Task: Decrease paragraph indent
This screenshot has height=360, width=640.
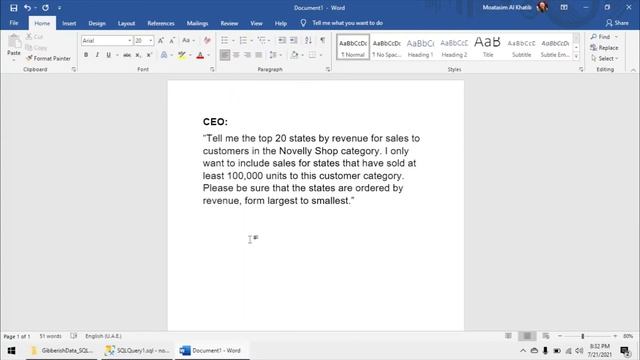Action: (x=282, y=40)
